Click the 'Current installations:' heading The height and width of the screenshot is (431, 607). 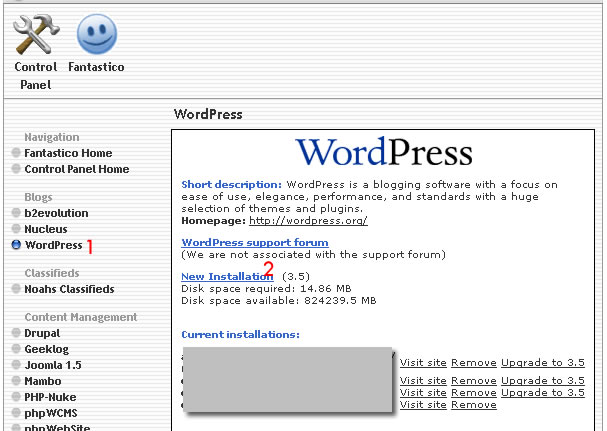click(x=240, y=335)
